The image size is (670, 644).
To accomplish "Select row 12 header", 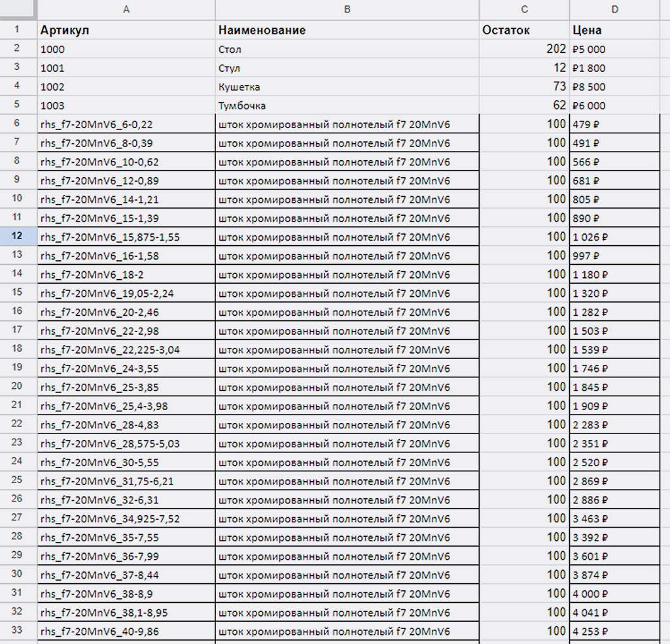I will click(18, 236).
